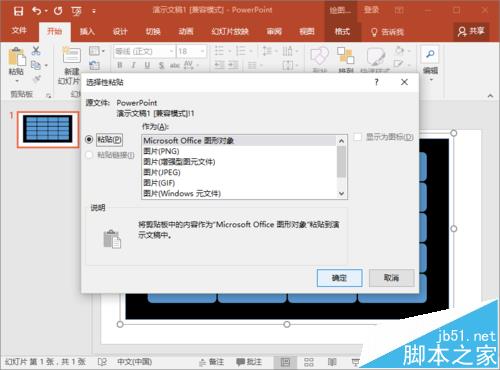Switch to the 切换 ribbon tab
The width and height of the screenshot is (500, 370).
click(153, 32)
